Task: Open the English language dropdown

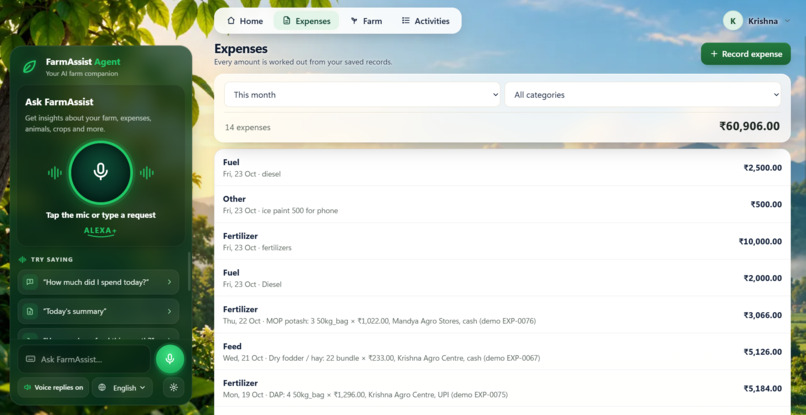Action: point(122,388)
